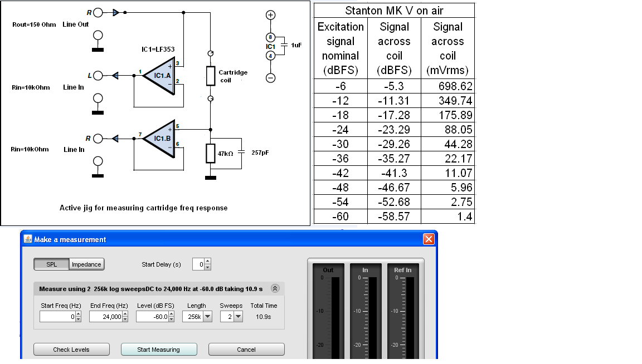Click the Active jig caption text
Viewport: 642px width, 364px height.
pos(144,208)
